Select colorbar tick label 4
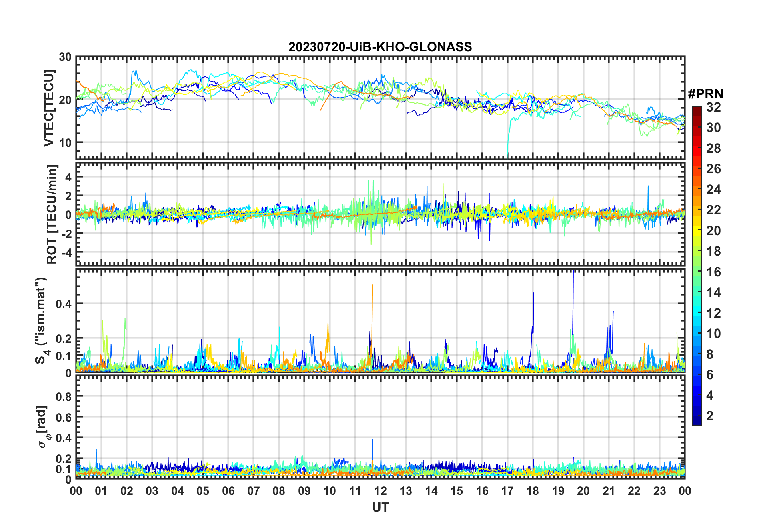Image resolution: width=761 pixels, height=532 pixels. click(x=710, y=396)
